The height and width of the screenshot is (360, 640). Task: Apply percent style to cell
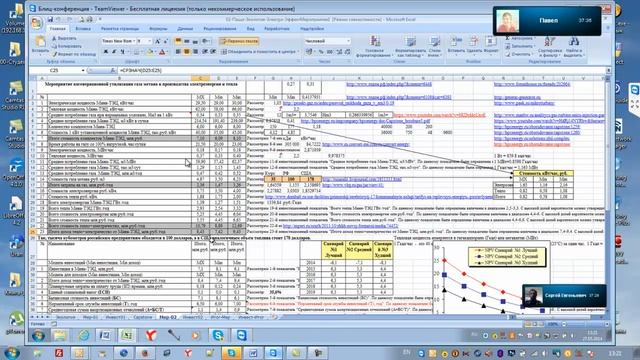click(x=321, y=52)
